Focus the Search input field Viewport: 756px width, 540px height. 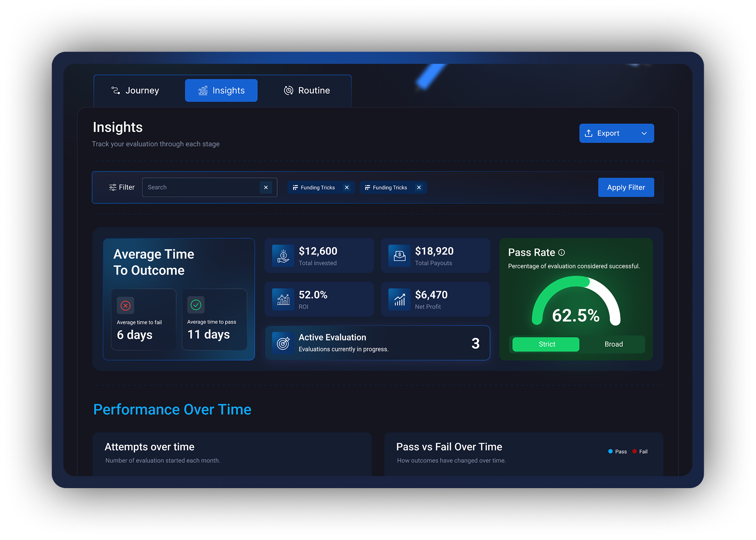(210, 187)
